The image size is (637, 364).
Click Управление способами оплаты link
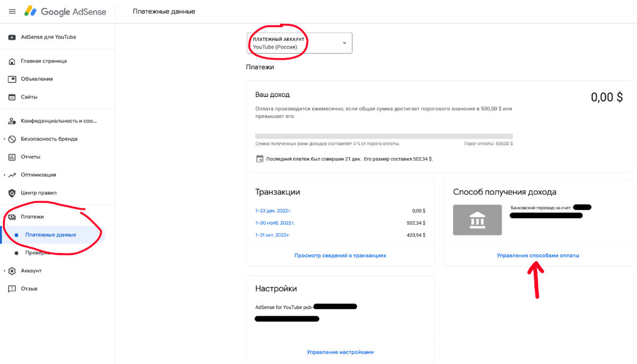click(x=538, y=255)
